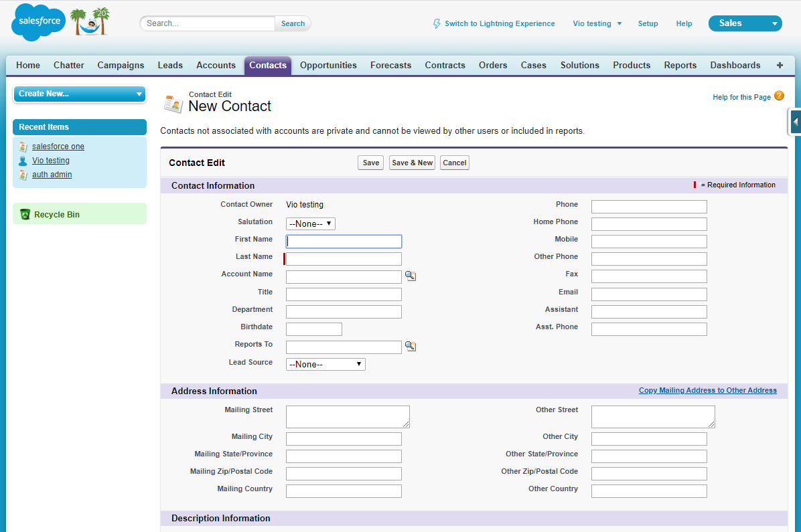This screenshot has width=801, height=532.
Task: Click the lightning bolt icon beside Lightning Experience
Action: 437,23
